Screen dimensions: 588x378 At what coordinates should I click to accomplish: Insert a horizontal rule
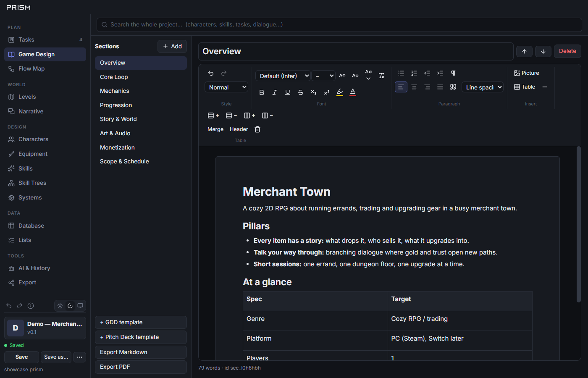click(545, 87)
